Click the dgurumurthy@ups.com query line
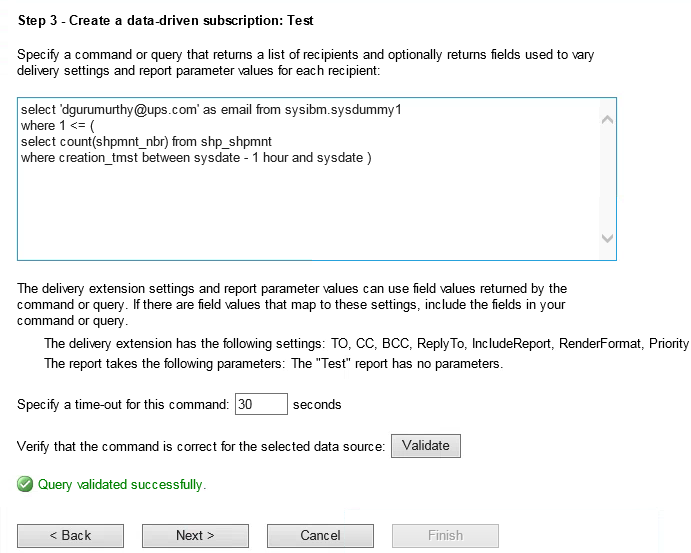 tap(211, 109)
